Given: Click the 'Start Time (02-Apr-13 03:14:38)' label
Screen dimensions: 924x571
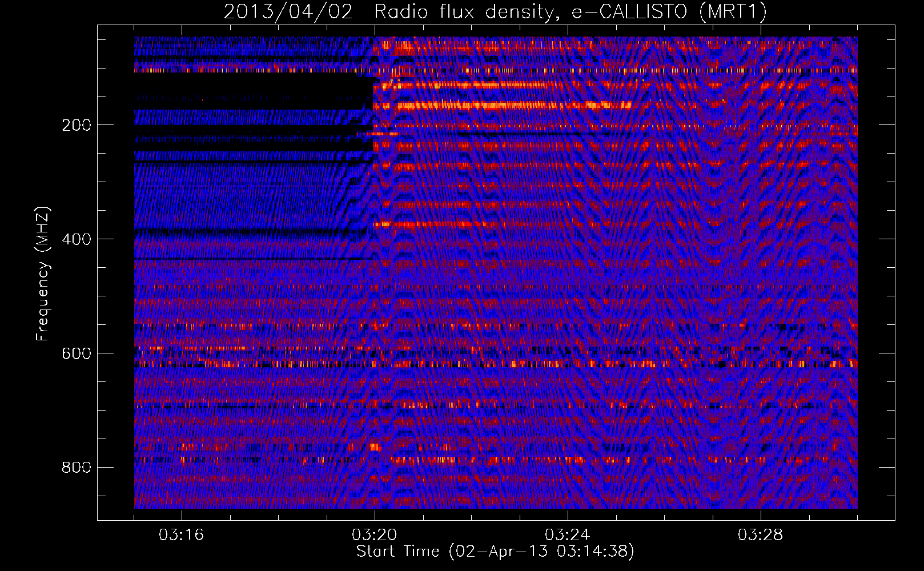Looking at the screenshot, I should [x=495, y=552].
